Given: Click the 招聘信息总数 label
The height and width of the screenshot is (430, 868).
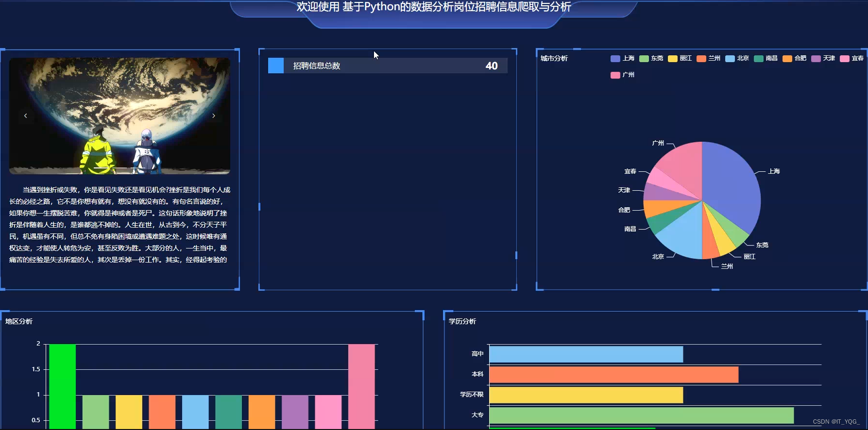Looking at the screenshot, I should 317,66.
